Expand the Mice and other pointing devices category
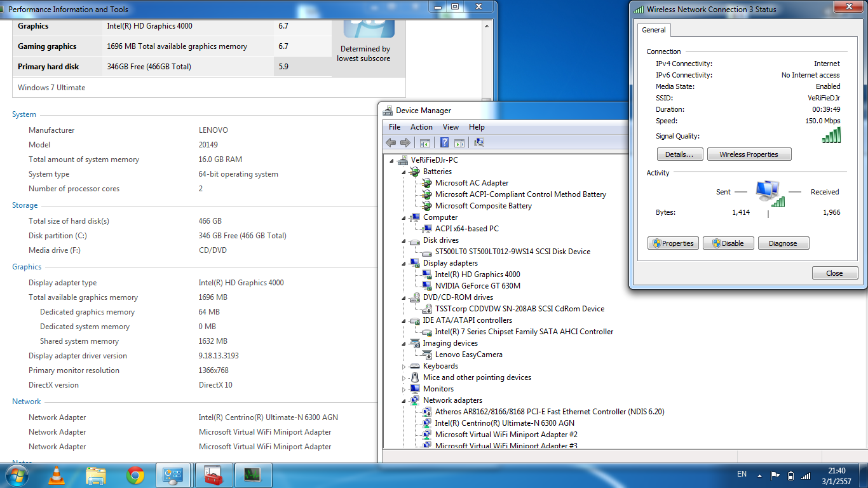 pos(404,378)
